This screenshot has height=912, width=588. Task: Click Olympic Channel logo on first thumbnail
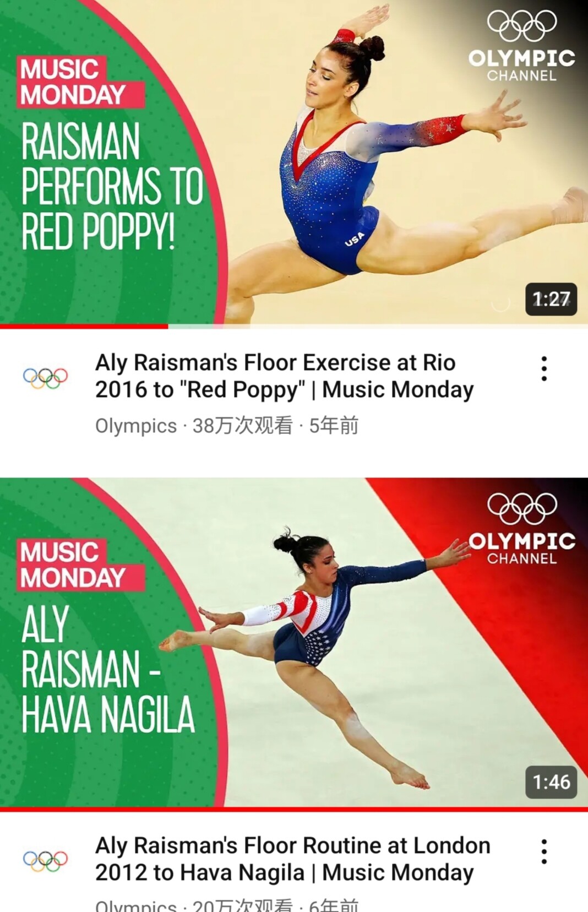pyautogui.click(x=522, y=46)
